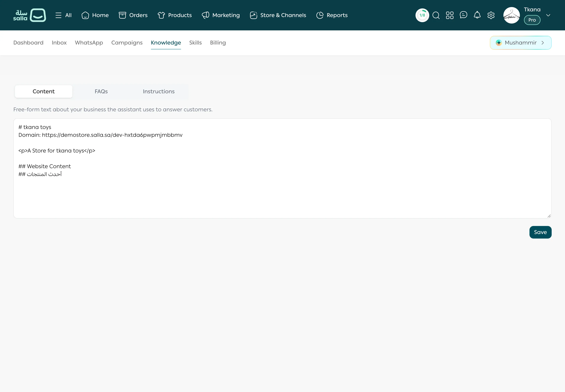The width and height of the screenshot is (565, 392).
Task: Open the chat messages icon
Action: coord(463,15)
